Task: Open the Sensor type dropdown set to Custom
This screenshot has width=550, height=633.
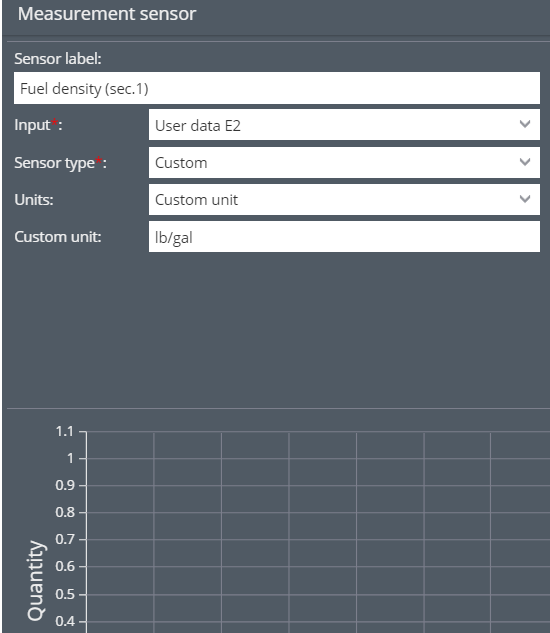Action: [344, 162]
